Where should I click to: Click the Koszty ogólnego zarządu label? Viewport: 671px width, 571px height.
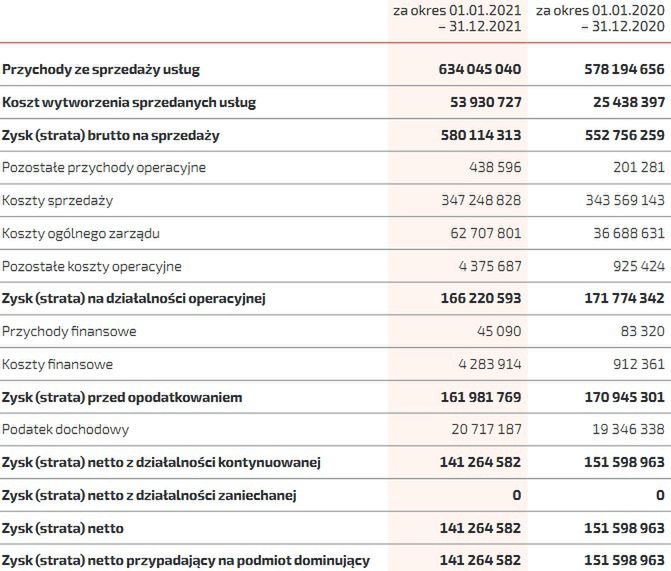click(x=81, y=234)
